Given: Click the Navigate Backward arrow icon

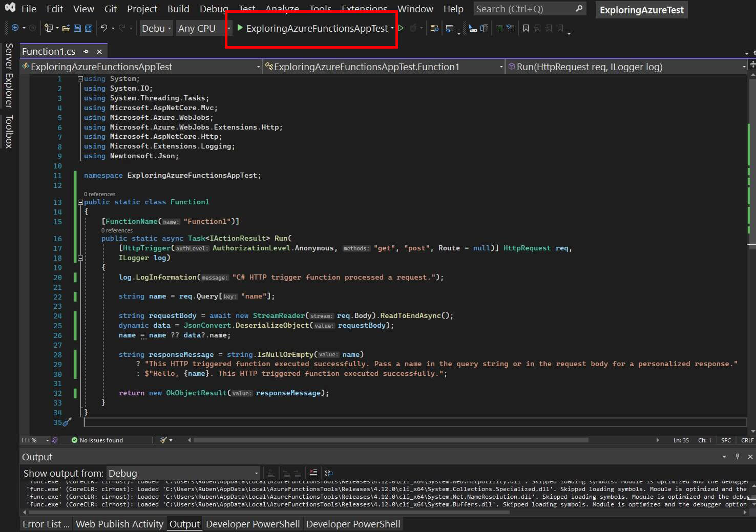Looking at the screenshot, I should coord(15,28).
